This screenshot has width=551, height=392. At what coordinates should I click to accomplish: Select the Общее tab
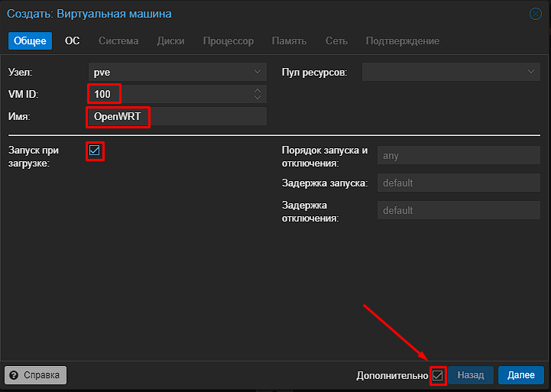pyautogui.click(x=31, y=40)
